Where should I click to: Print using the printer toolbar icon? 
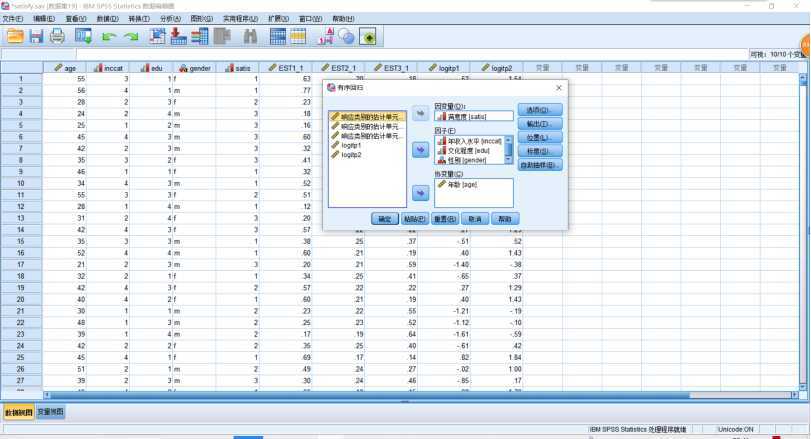(57, 36)
